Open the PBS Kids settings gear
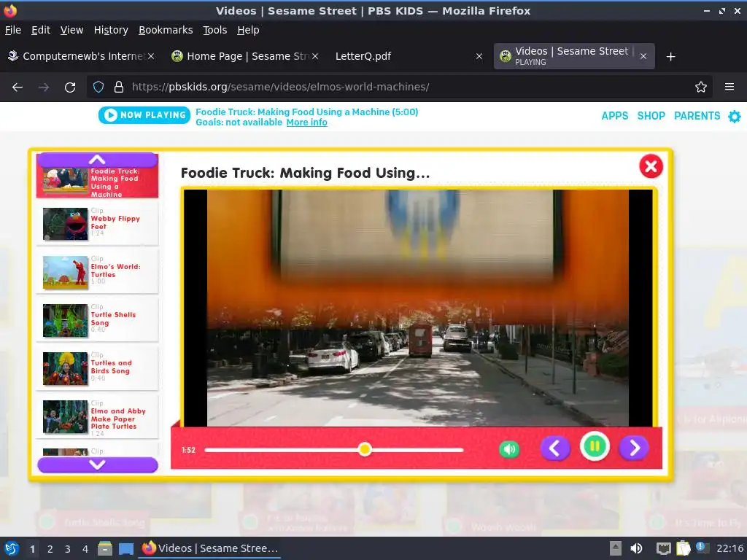The image size is (747, 560). 735,116
